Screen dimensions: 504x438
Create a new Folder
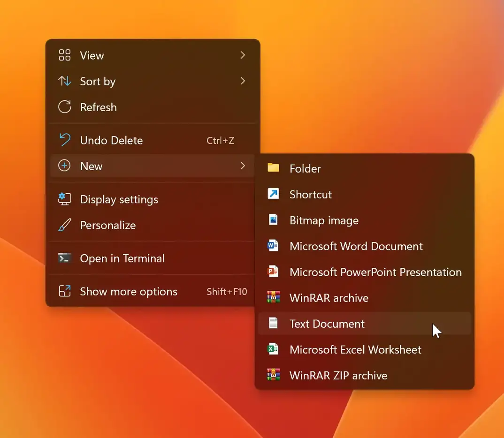point(365,168)
